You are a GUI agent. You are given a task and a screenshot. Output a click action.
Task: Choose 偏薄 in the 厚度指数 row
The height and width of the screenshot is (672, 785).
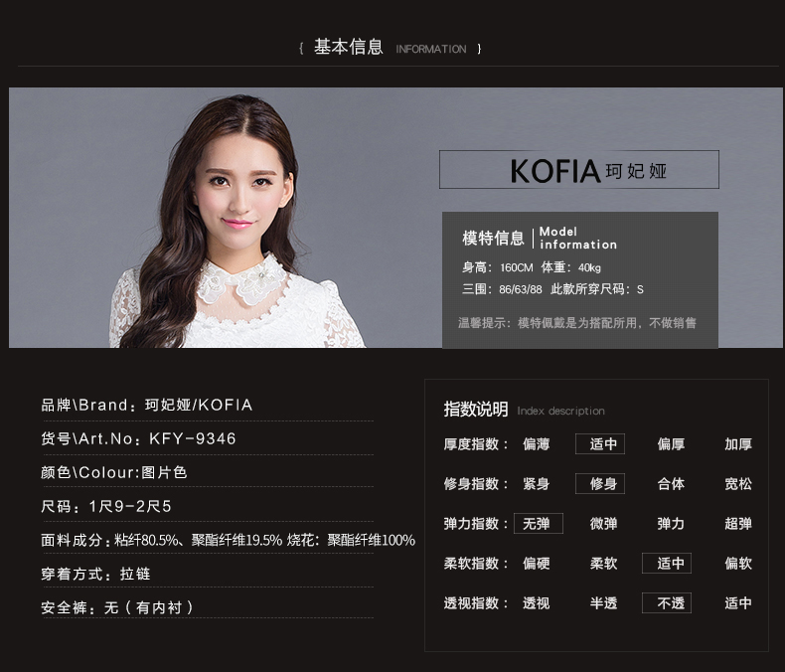(537, 443)
